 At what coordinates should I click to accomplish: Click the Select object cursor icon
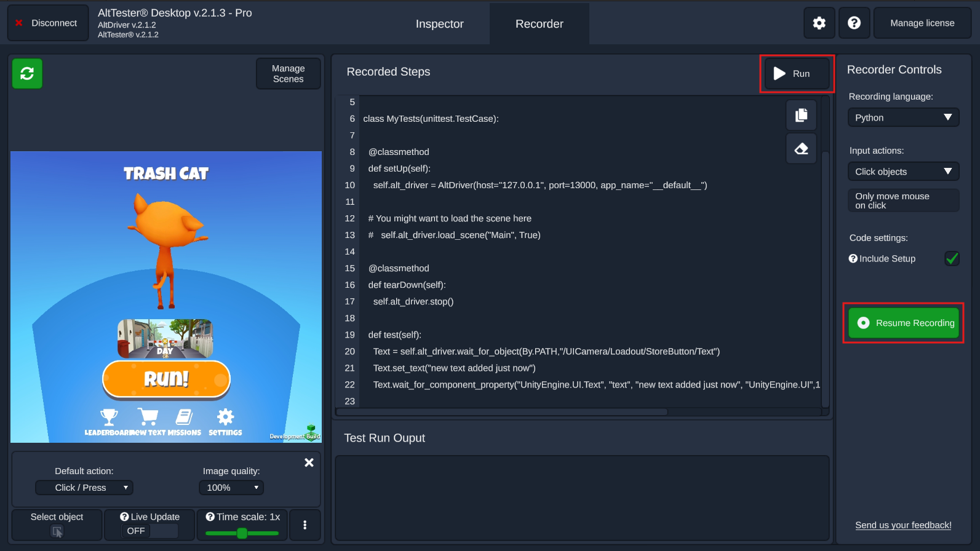(x=57, y=531)
